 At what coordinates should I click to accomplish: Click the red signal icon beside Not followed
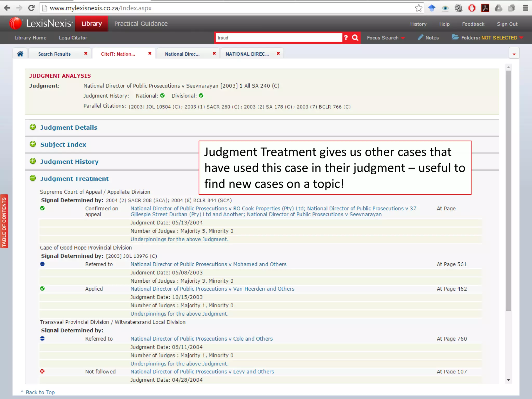pyautogui.click(x=42, y=371)
